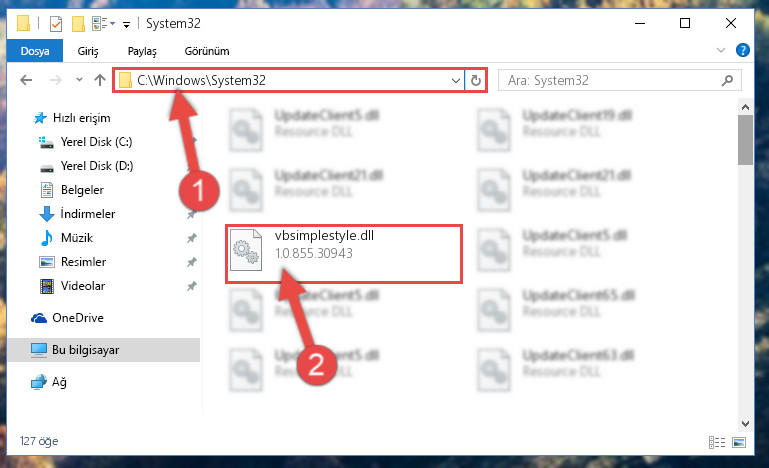Click the search magnifier icon
The image size is (769, 468).
(727, 80)
